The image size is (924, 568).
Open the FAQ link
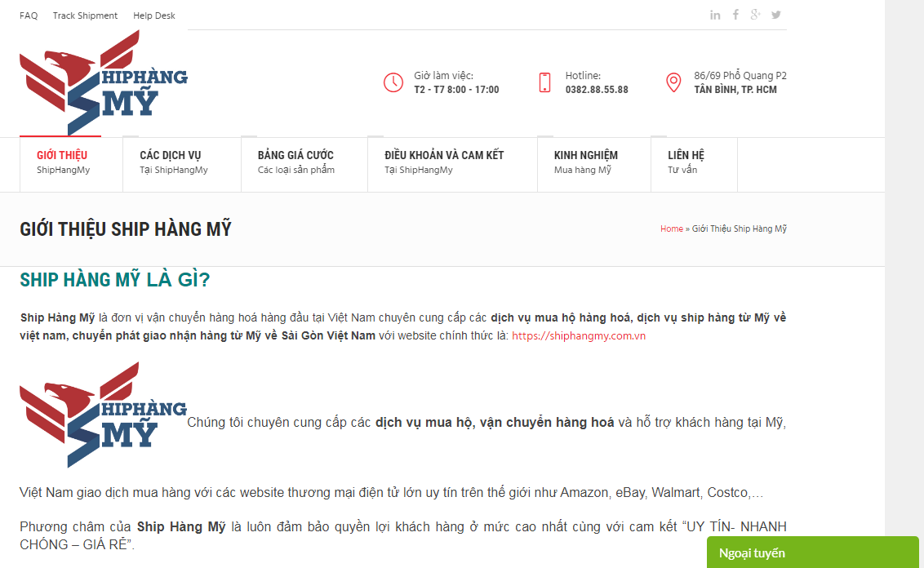(29, 16)
